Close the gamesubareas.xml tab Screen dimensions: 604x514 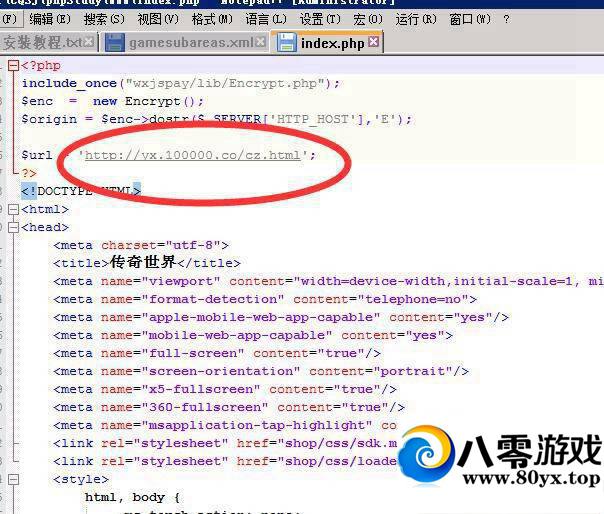(261, 42)
